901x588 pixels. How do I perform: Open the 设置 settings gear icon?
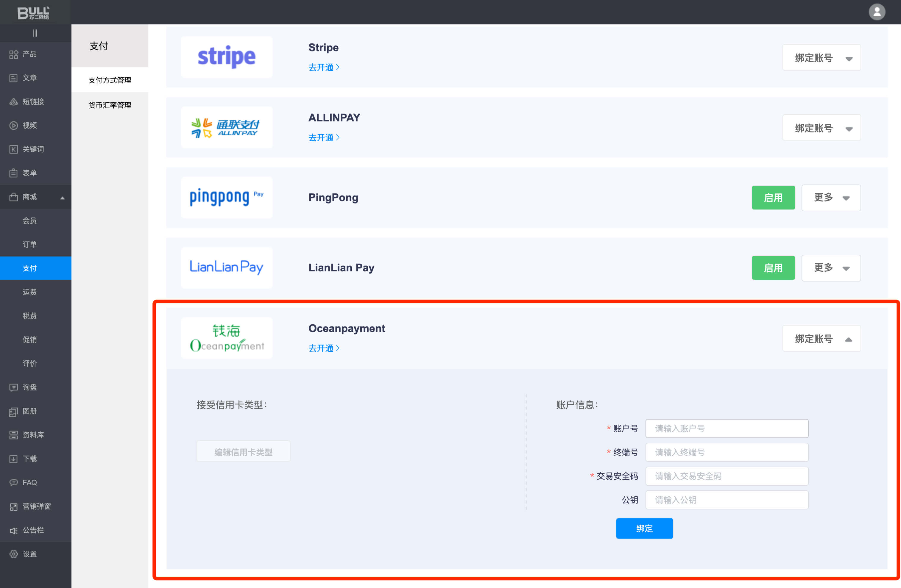click(x=14, y=554)
